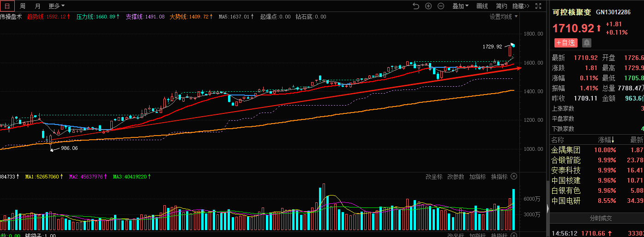Open the 中国电研 stock row
The height and width of the screenshot is (237, 644).
tap(596, 201)
